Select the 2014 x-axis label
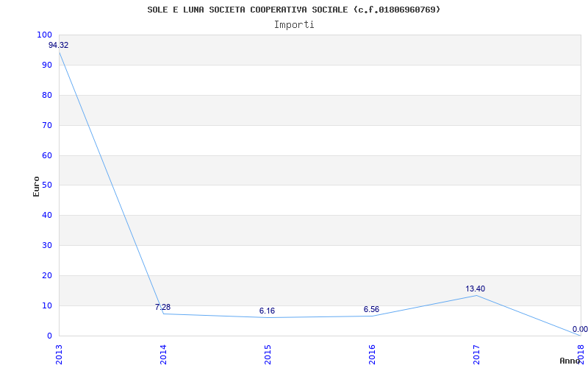This screenshot has height=368, width=588. coord(162,354)
